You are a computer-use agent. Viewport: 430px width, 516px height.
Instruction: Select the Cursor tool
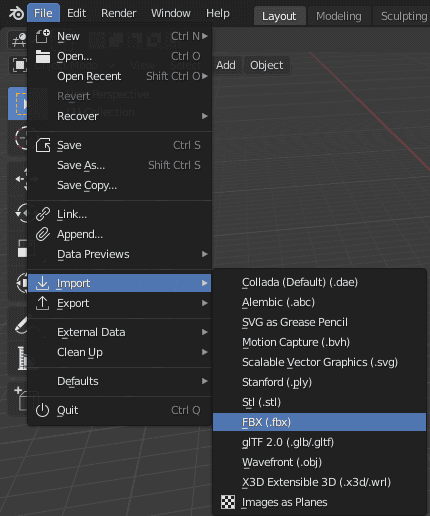(x=18, y=138)
